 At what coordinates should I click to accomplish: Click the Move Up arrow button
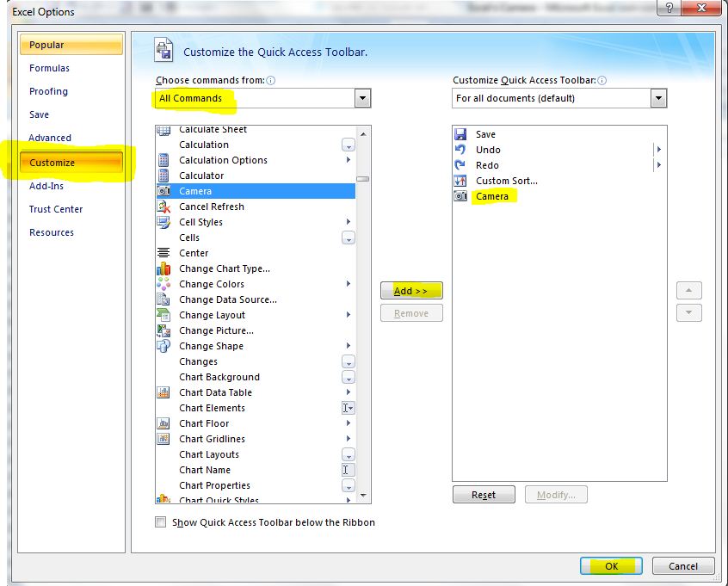tap(689, 291)
